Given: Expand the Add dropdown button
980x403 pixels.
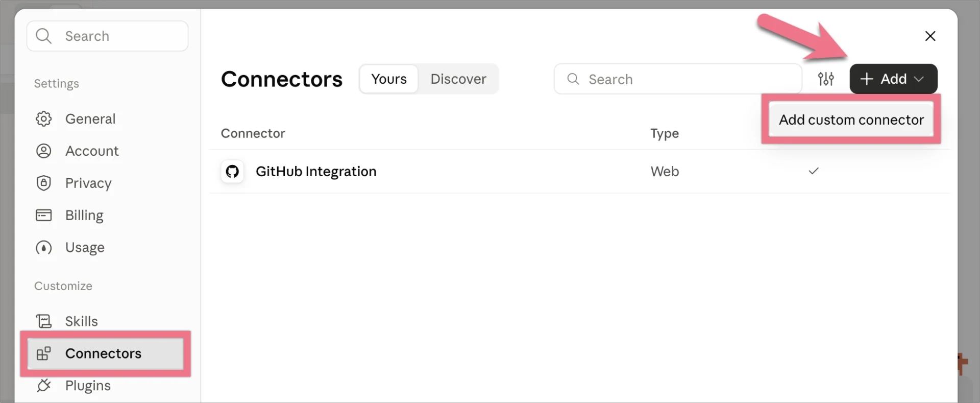Looking at the screenshot, I should pos(893,79).
